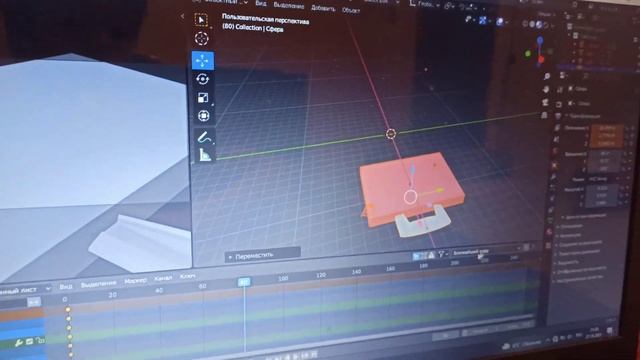Viewport: 640px width, 360px height.
Task: Expand the Отношения panel
Action: pos(571,226)
